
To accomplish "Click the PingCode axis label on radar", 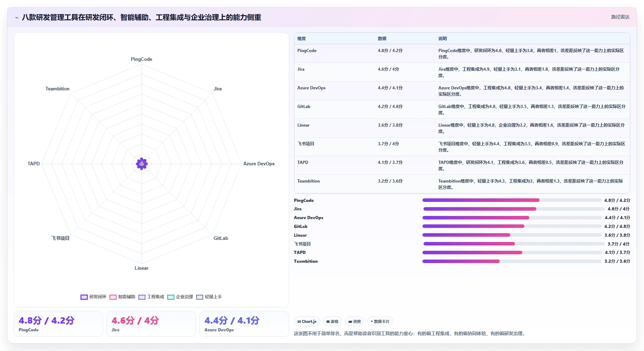I will click(x=141, y=59).
